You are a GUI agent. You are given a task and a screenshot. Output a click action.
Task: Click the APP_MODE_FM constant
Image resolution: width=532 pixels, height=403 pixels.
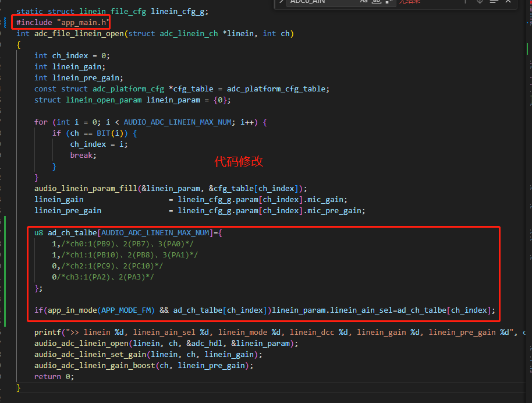pyautogui.click(x=126, y=310)
